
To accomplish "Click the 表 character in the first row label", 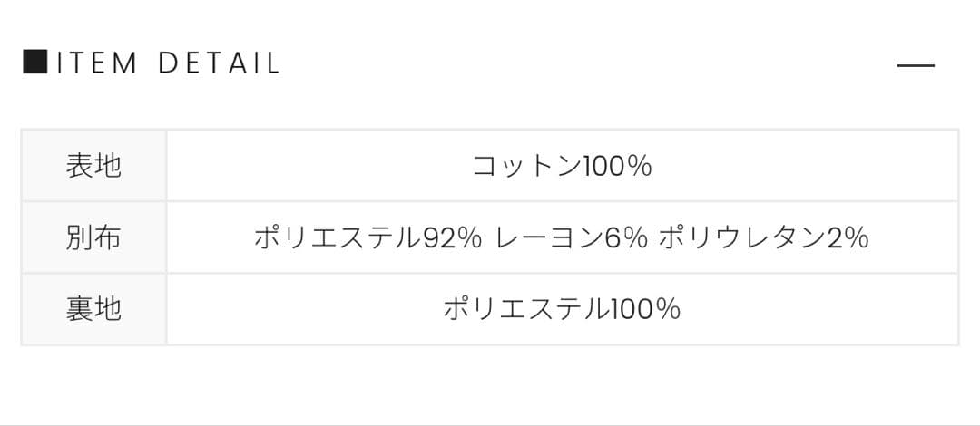I will (x=80, y=166).
